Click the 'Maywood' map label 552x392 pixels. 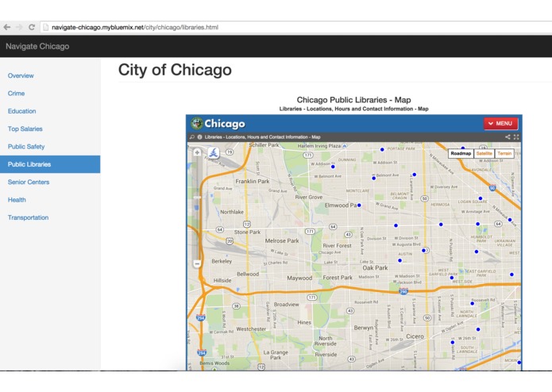pos(299,278)
